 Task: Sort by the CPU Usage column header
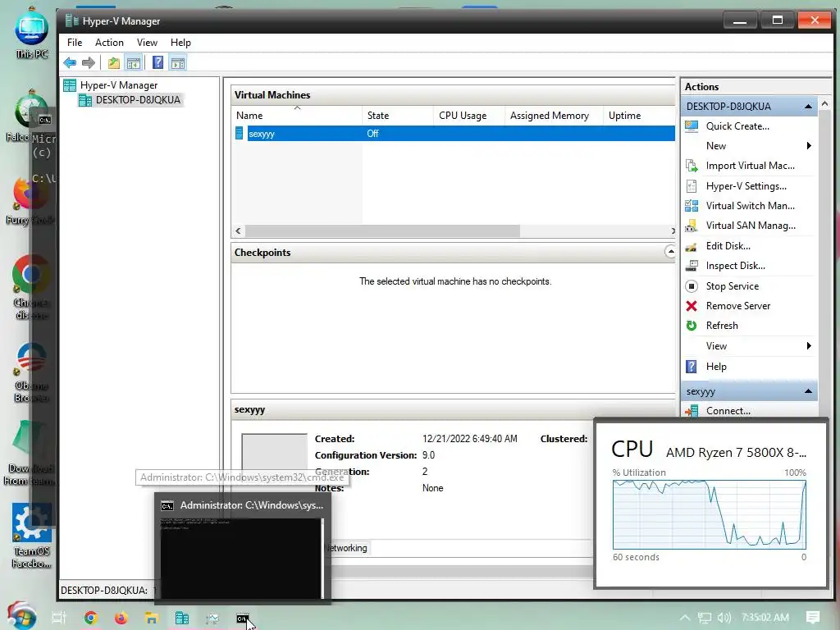point(469,116)
